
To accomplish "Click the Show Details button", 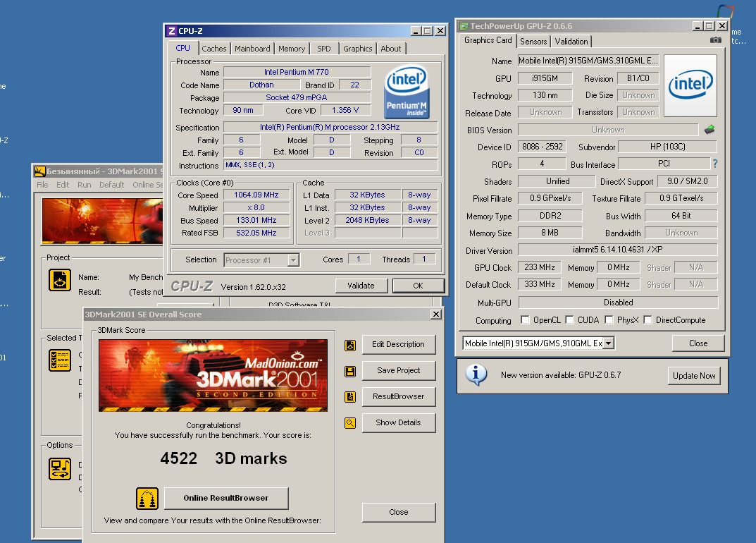I will click(x=398, y=423).
